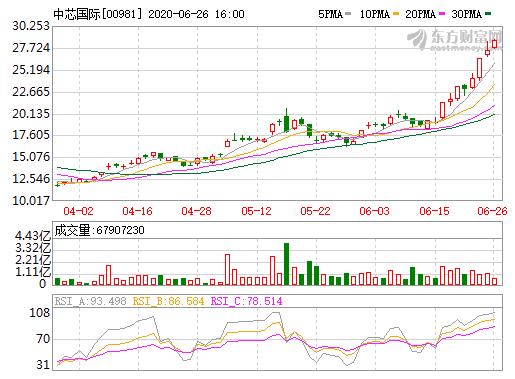Click the 10PMA legend label
515x379 pixels.
(x=375, y=14)
